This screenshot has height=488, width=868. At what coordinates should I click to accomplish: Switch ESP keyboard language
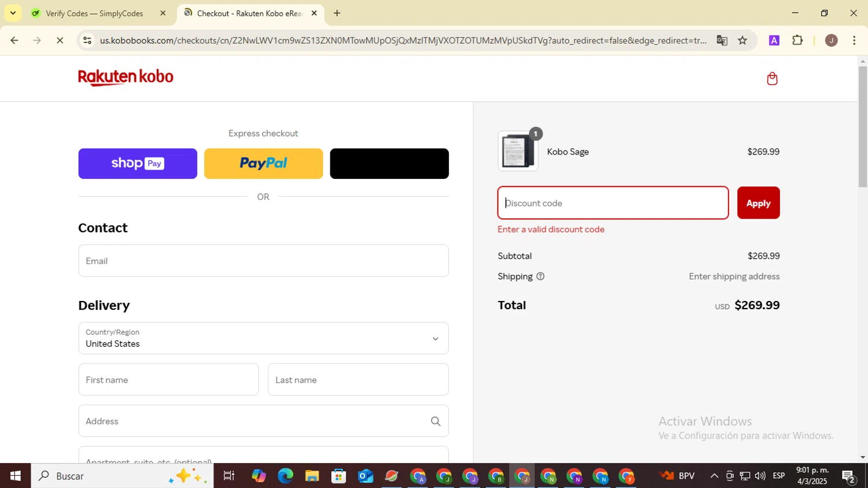tap(779, 476)
